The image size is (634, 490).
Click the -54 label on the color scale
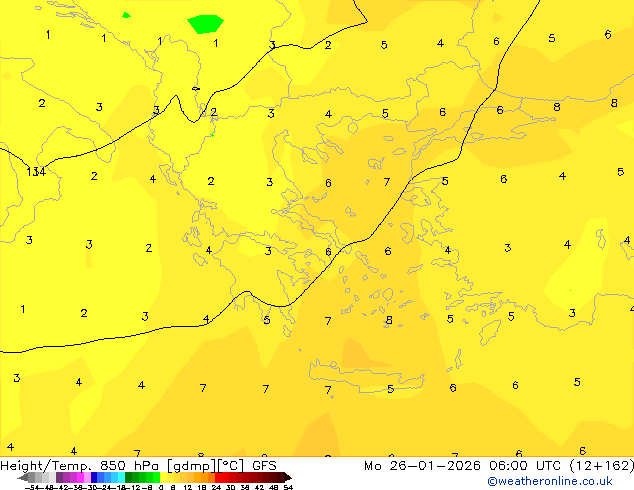coord(32,487)
